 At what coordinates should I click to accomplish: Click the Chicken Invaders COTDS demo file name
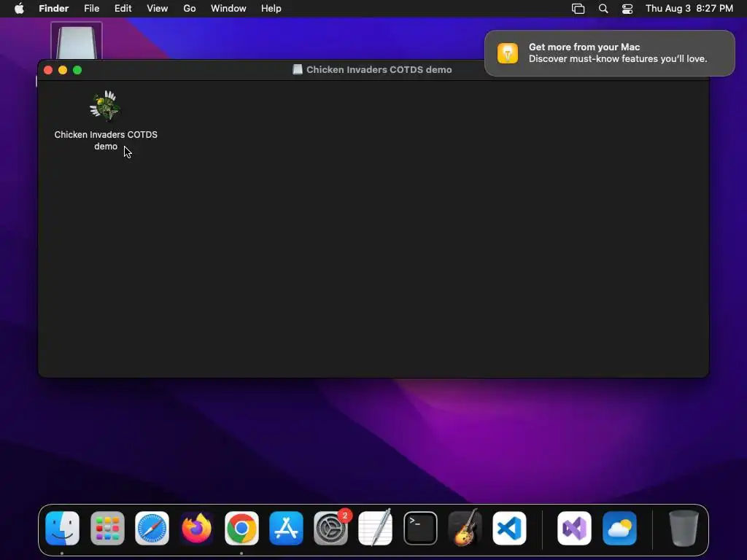tap(106, 141)
